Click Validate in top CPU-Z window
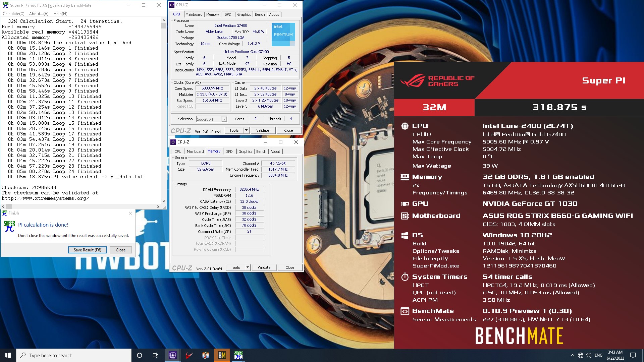This screenshot has width=644, height=362. coord(263,130)
